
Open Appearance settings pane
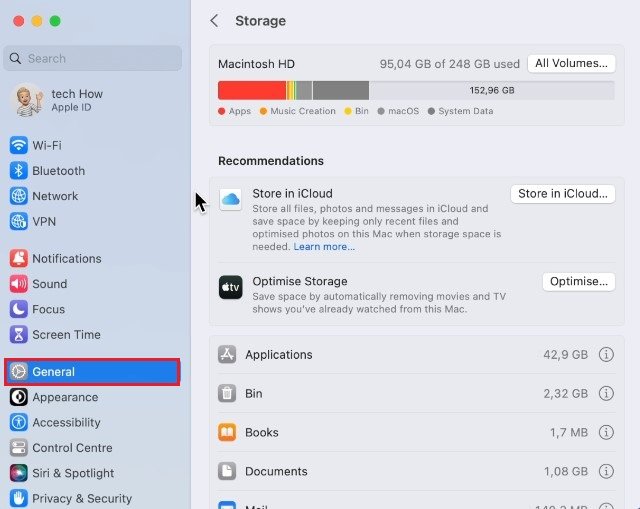point(65,397)
